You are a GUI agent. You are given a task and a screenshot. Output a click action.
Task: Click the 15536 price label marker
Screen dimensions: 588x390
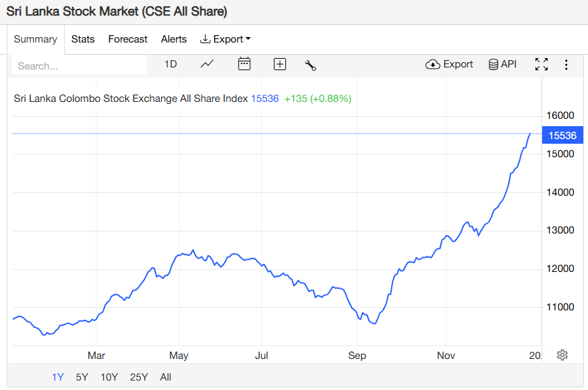pos(562,136)
